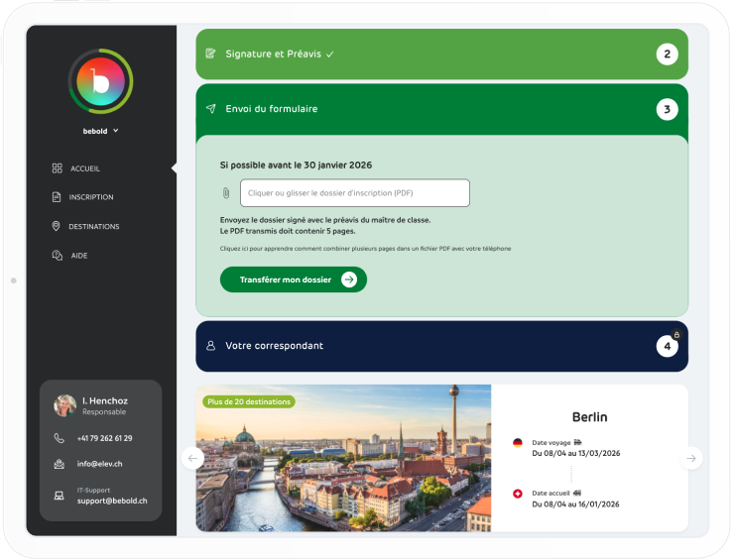Click the Plus de 20 destinations badge
This screenshot has height=560, width=731.
(249, 401)
